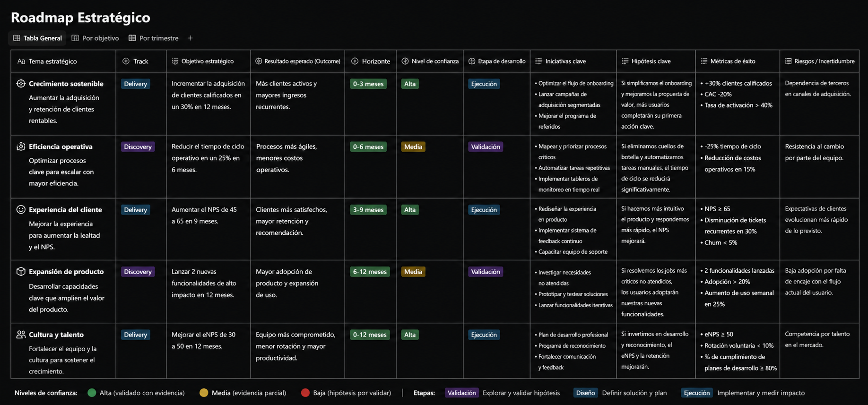Click the Discovery tag in Eficiencia operativa row

[138, 147]
